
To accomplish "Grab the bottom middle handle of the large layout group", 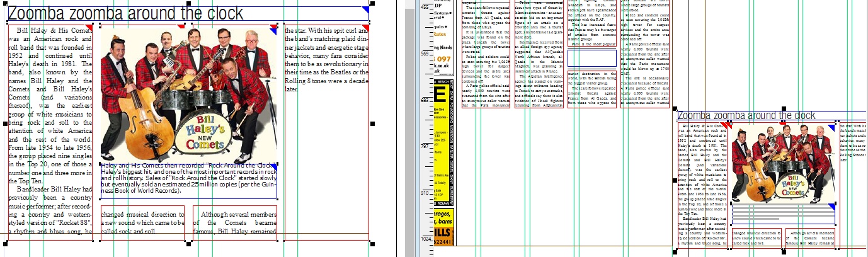I will point(189,243).
